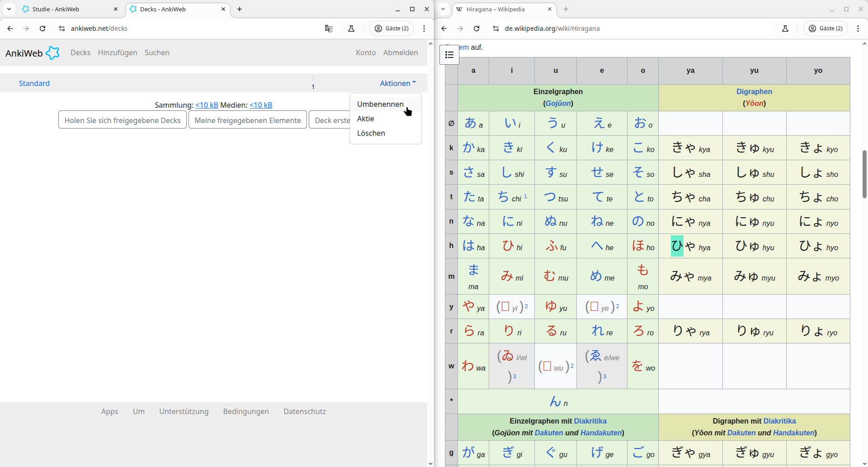Screen dimensions: 868x467
Task: Close the Decks - AnkiWeb tab
Action: pyautogui.click(x=223, y=9)
